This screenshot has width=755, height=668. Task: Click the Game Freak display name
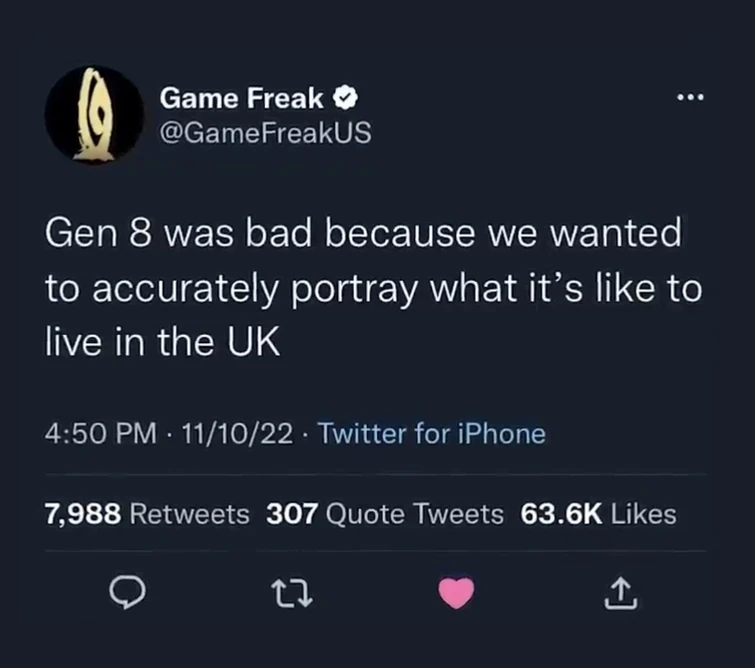point(241,98)
